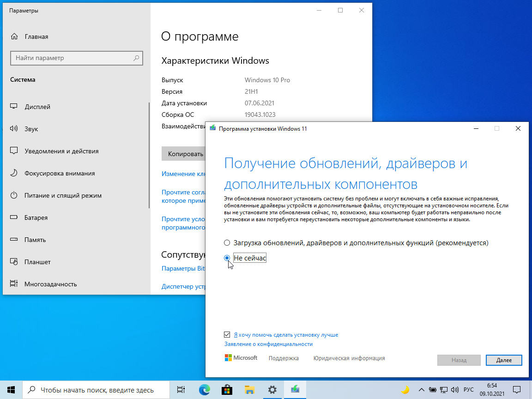Open "Многозадачность" settings page

pos(50,284)
